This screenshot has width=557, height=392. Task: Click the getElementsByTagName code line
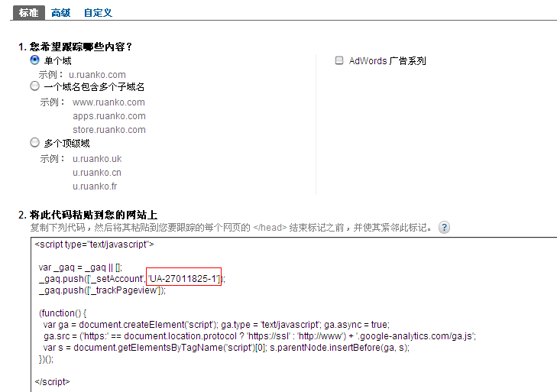[x=226, y=348]
